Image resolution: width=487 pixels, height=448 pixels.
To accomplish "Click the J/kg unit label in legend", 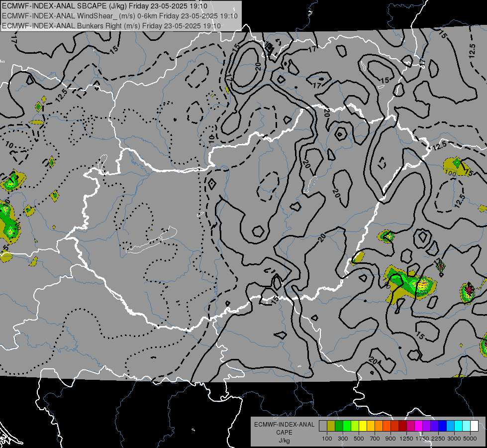I will click(x=284, y=440).
